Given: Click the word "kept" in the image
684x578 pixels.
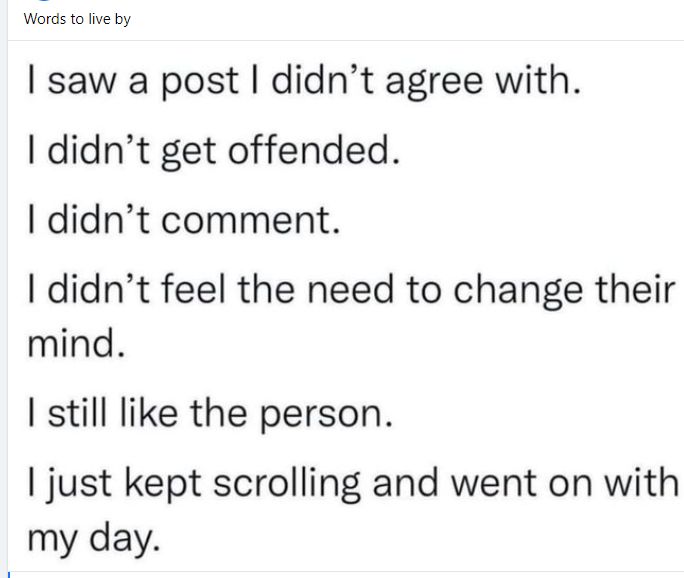Looking at the screenshot, I should [145, 484].
